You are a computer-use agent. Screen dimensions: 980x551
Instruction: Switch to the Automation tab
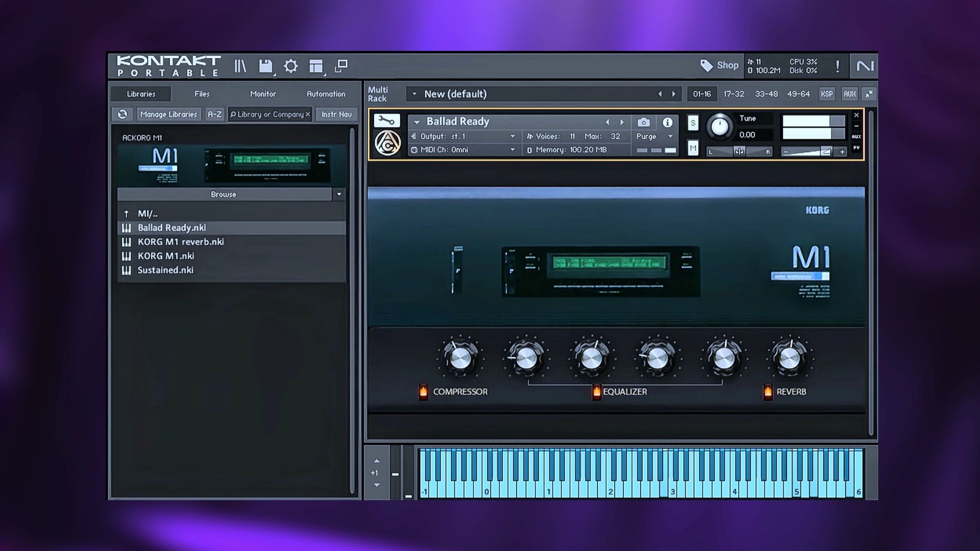click(326, 94)
